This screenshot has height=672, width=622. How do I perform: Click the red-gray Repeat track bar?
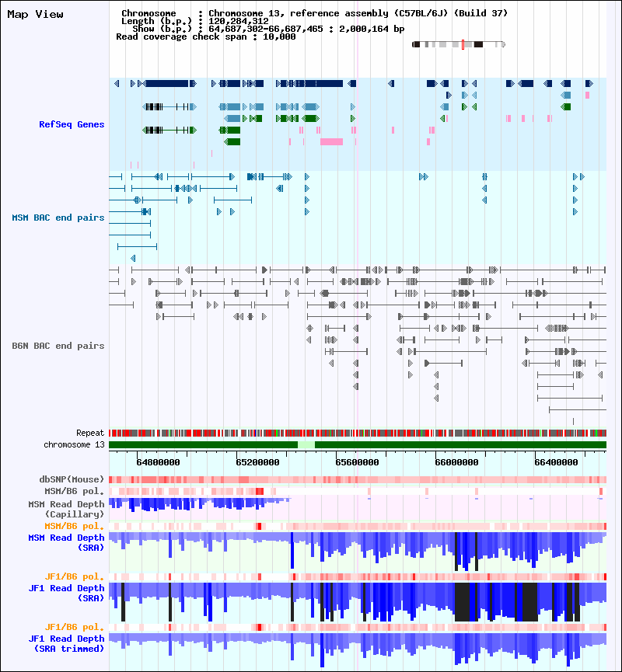[358, 433]
